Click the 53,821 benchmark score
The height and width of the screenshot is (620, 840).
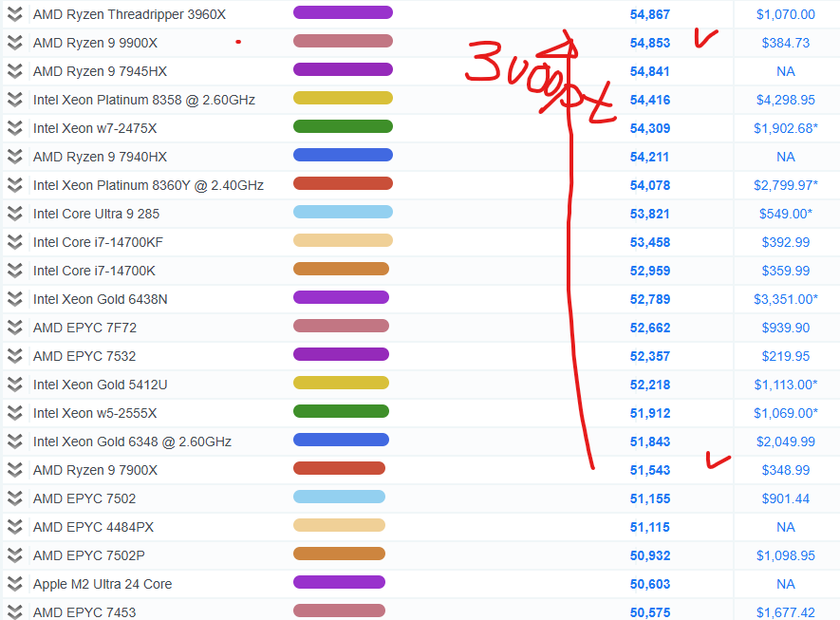[650, 214]
